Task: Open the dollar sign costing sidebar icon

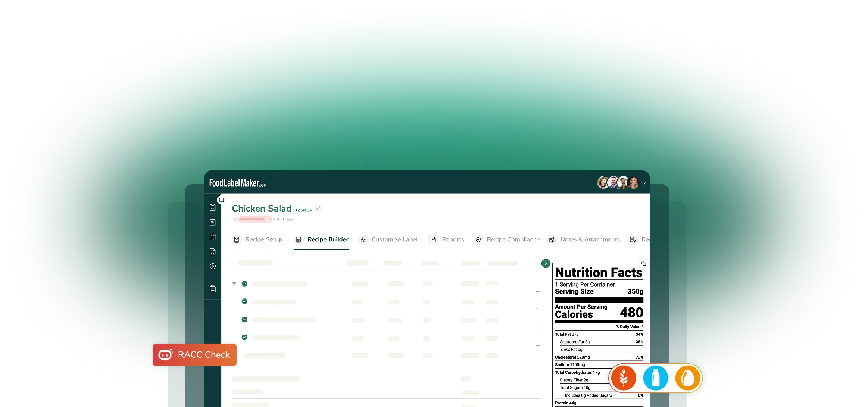Action: (x=213, y=266)
